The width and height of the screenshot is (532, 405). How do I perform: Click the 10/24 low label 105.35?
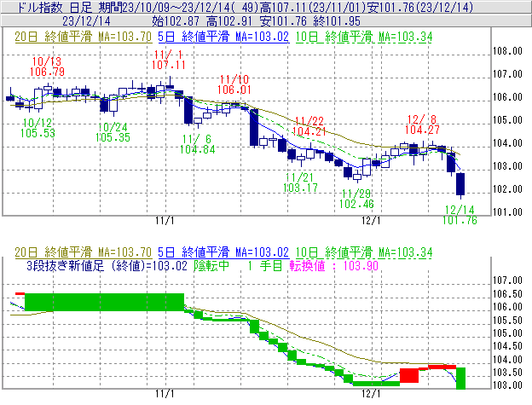113,136
